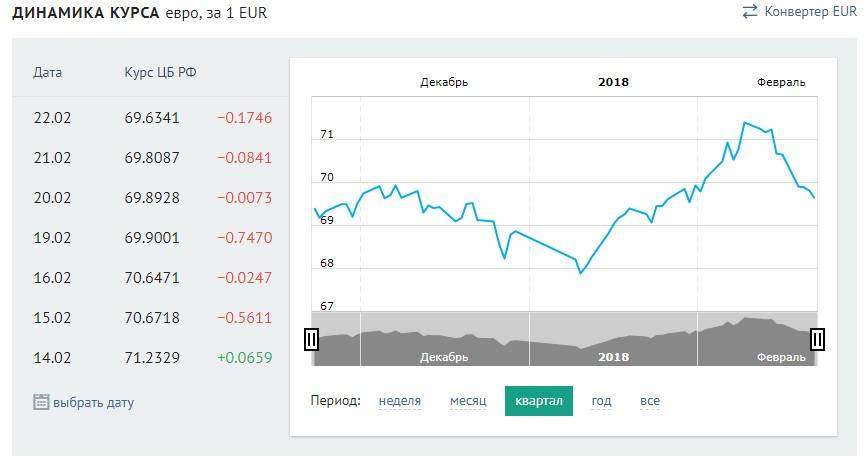Image resolution: width=866 pixels, height=463 pixels.
Task: Select the месяц period
Action: tap(468, 401)
